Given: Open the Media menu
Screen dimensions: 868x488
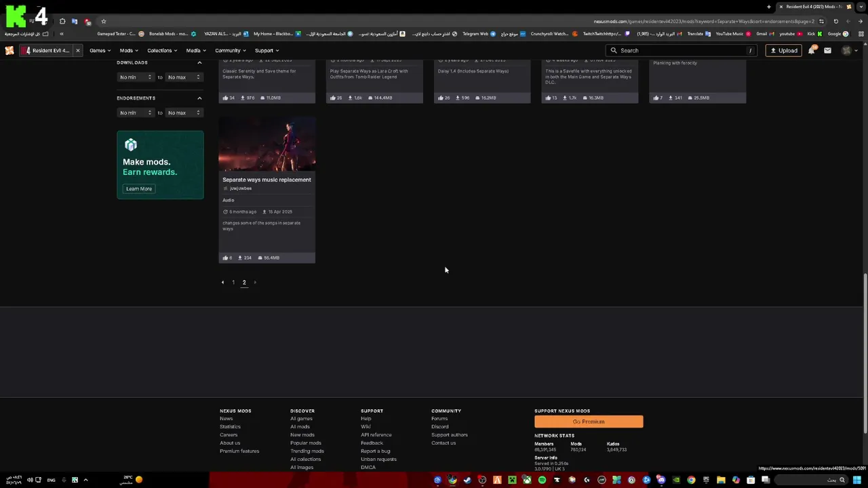Looking at the screenshot, I should (x=196, y=50).
